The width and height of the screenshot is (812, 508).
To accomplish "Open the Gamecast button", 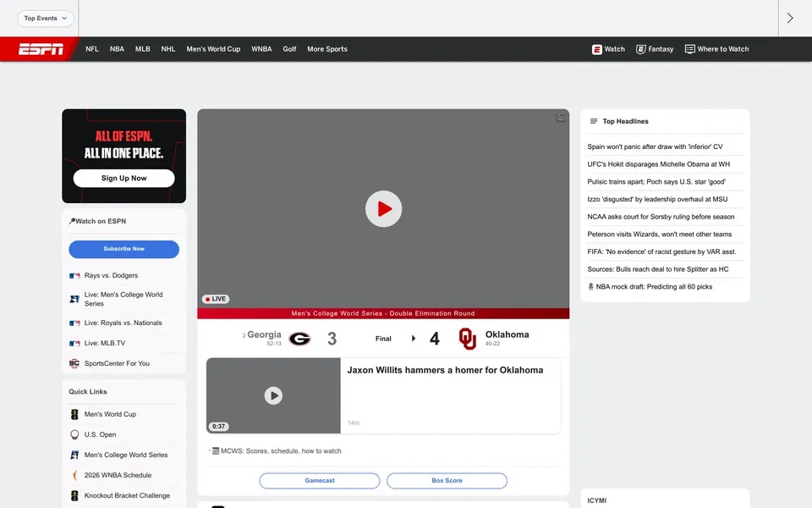I will 320,481.
